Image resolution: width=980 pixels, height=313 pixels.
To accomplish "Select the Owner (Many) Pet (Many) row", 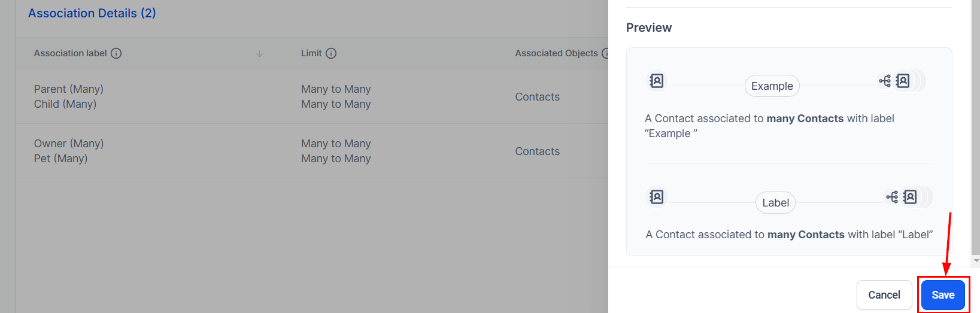I will pyautogui.click(x=69, y=151).
